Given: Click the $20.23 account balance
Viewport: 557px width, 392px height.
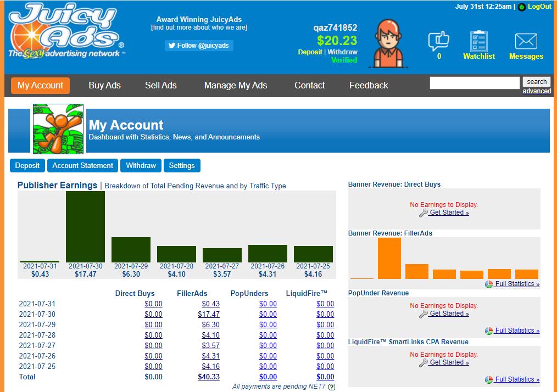Looking at the screenshot, I should (x=337, y=41).
